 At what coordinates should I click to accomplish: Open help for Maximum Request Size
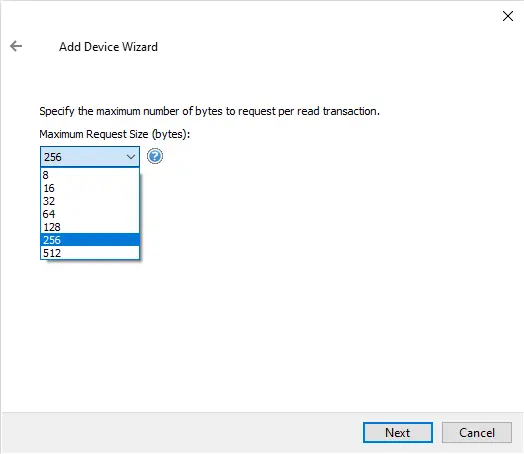pos(155,156)
